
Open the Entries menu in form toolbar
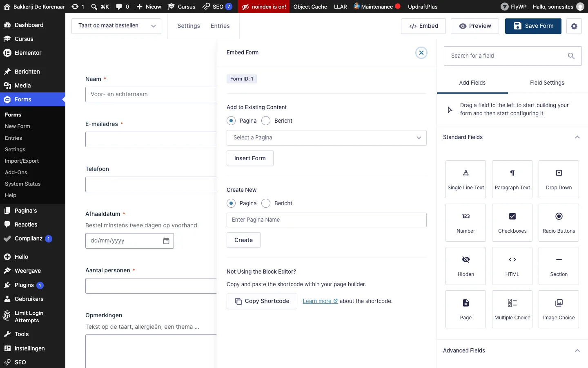pos(220,26)
